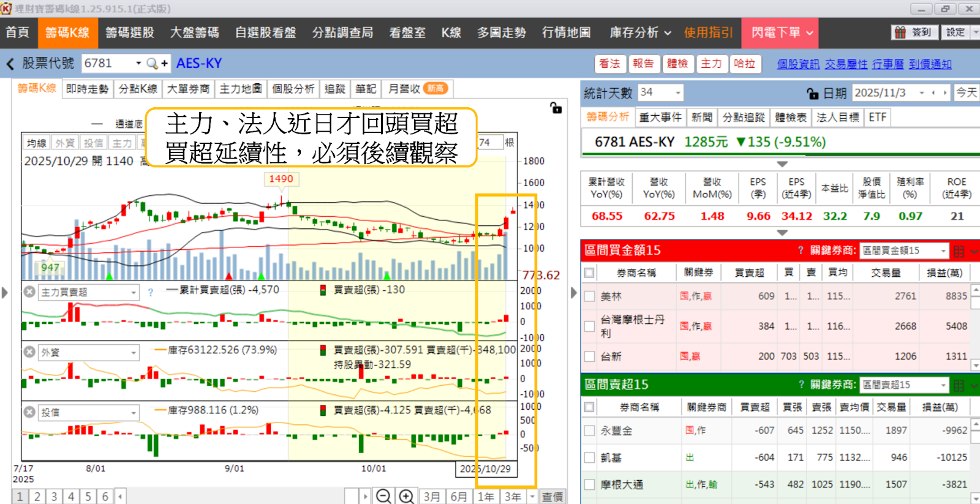Check the box for broker 美林
Screen dimensions: 980x504
[589, 296]
